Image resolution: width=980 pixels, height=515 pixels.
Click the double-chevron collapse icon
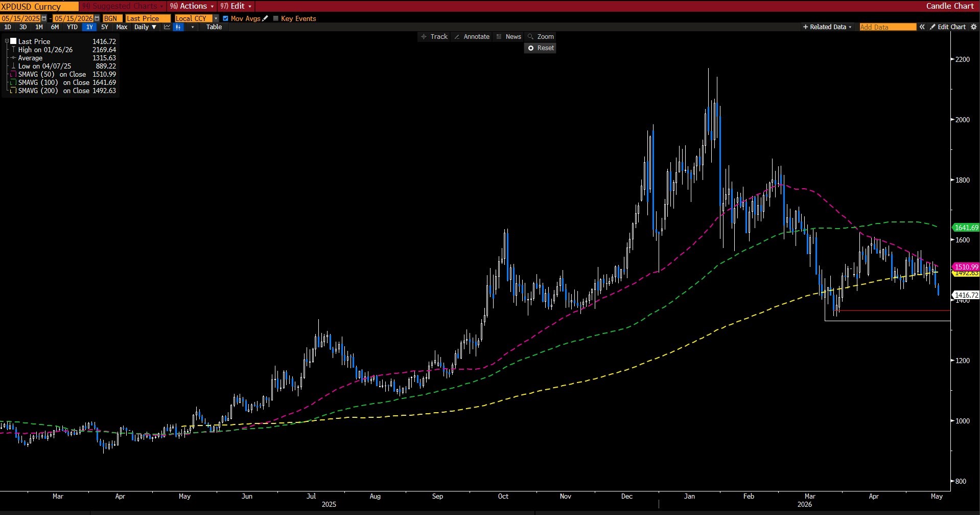pos(922,27)
